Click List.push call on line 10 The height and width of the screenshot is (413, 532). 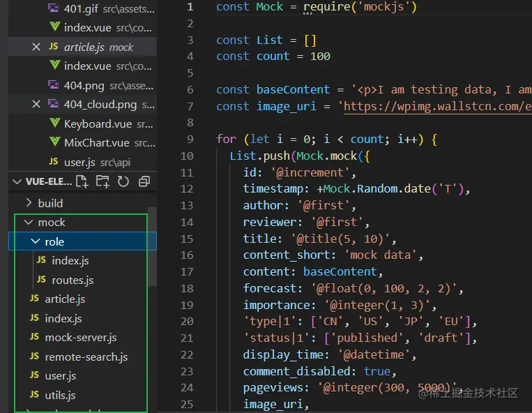click(x=259, y=156)
